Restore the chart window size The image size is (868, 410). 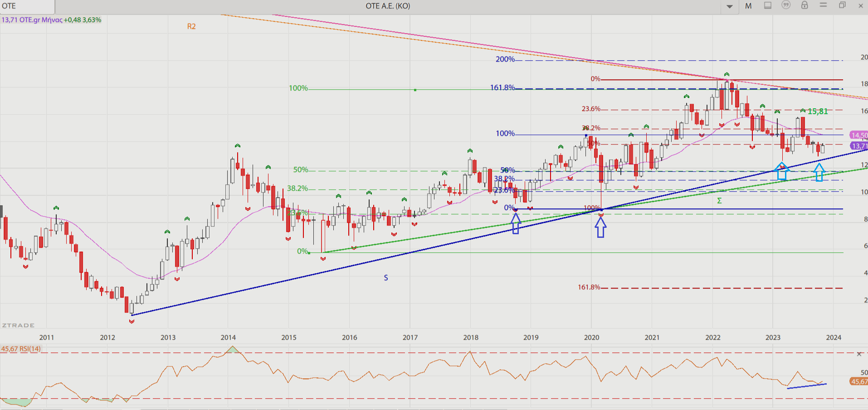[842, 5]
